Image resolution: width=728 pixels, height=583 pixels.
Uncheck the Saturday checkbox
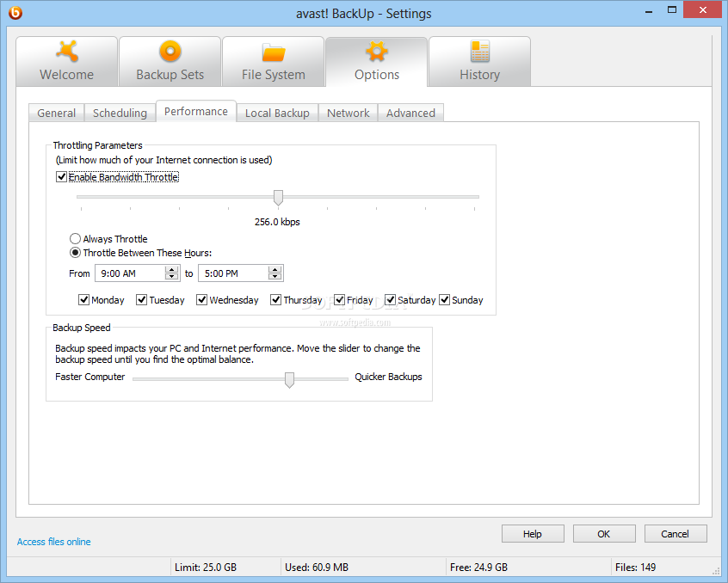390,300
